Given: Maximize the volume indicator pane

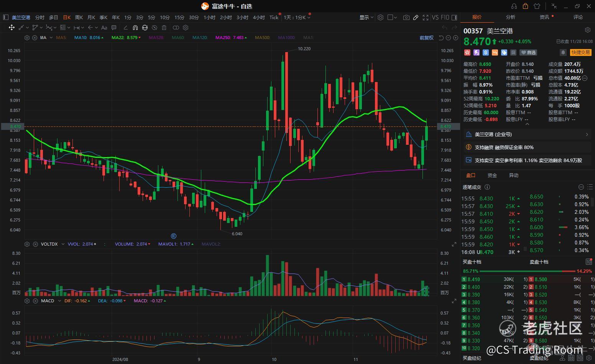Looking at the screenshot, I should click(x=454, y=244).
